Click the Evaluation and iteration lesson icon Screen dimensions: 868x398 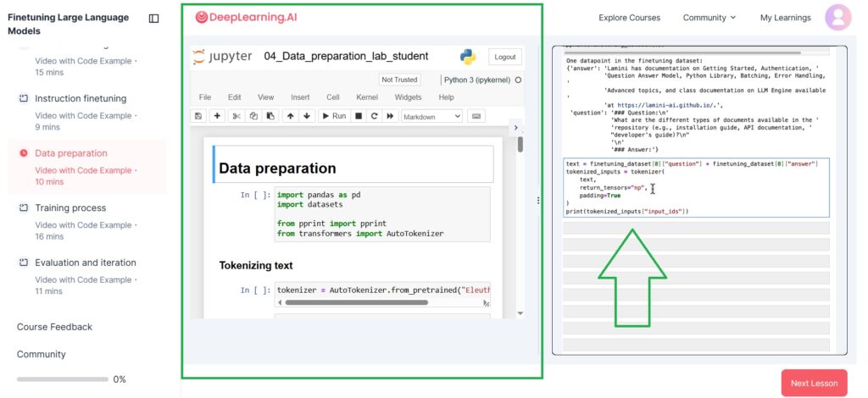coord(23,263)
